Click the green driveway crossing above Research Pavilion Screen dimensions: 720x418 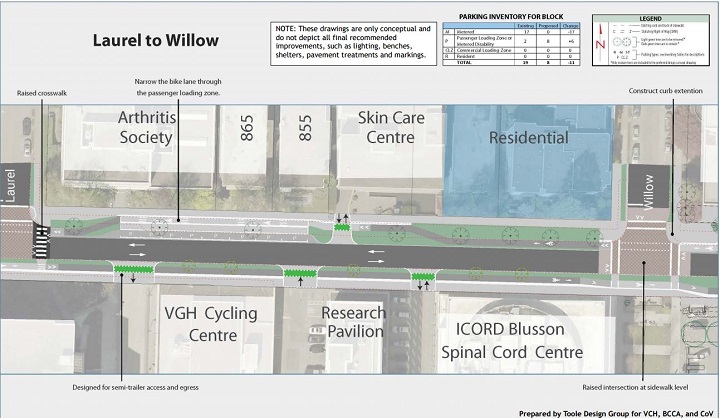click(300, 273)
